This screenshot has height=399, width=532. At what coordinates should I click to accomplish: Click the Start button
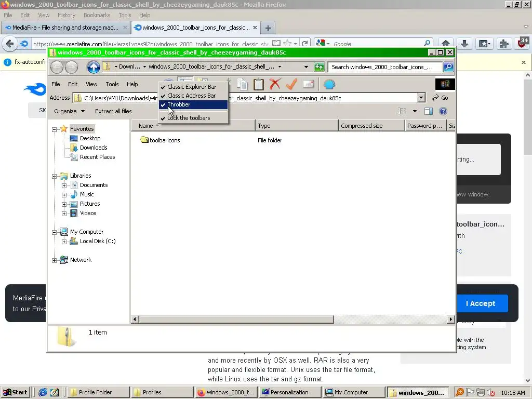[x=16, y=392]
